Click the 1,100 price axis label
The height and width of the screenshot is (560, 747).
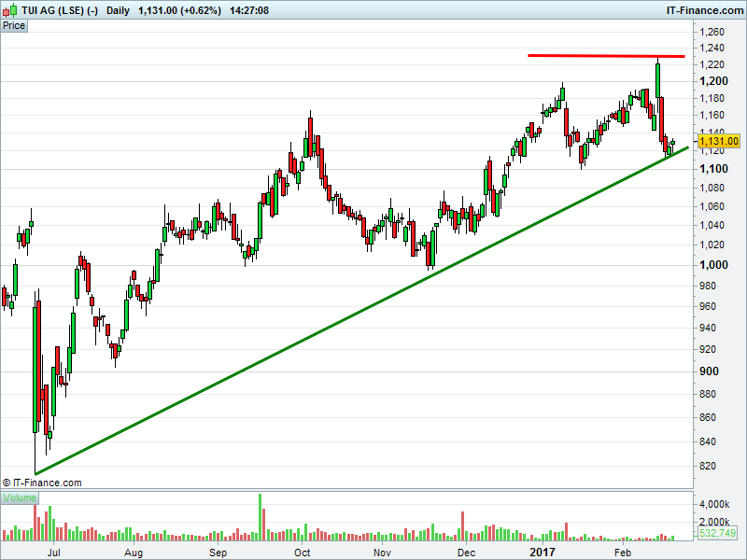713,169
